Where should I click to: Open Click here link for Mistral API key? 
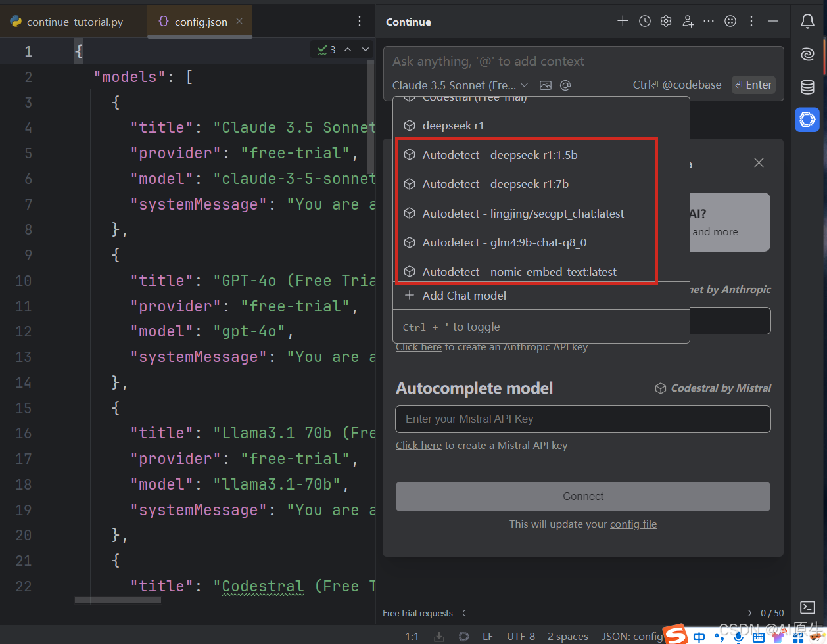(419, 446)
